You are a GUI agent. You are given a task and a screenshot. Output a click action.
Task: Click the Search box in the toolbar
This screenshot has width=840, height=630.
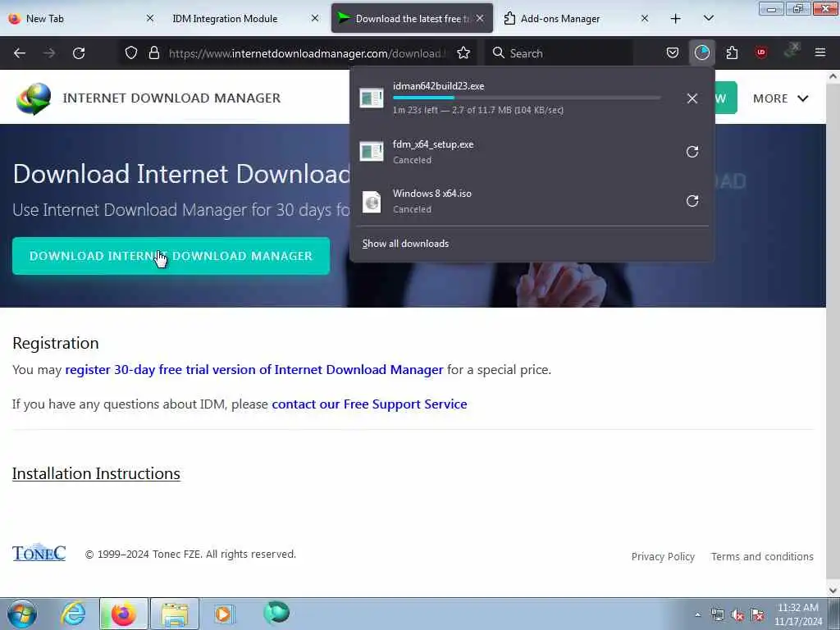[x=559, y=53]
